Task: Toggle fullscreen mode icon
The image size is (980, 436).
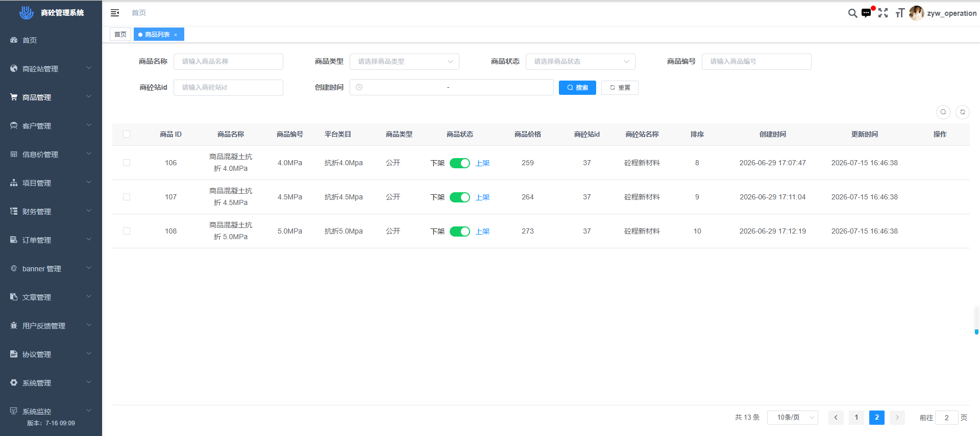Action: (x=883, y=13)
